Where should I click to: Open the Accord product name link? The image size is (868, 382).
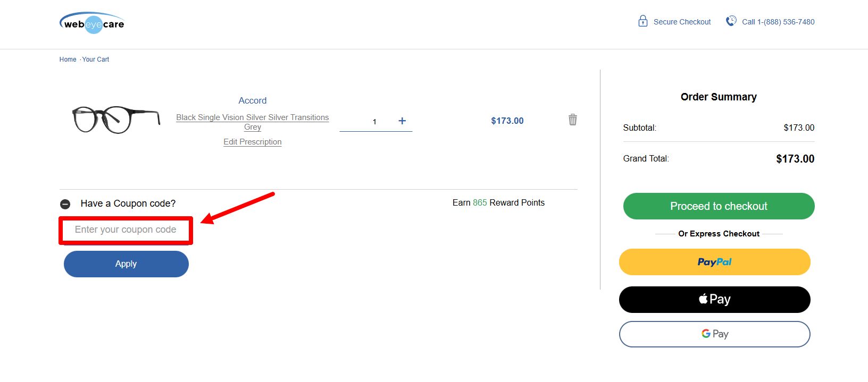(x=252, y=100)
